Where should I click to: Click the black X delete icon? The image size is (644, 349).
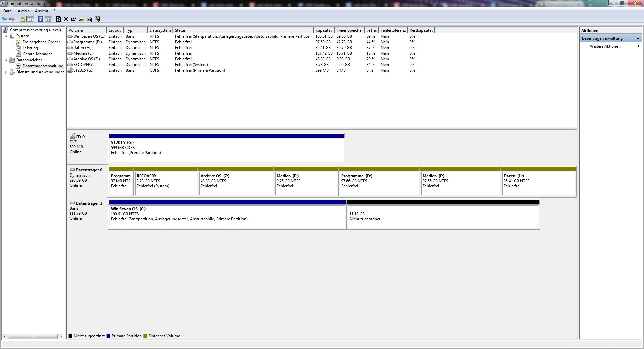pos(66,19)
